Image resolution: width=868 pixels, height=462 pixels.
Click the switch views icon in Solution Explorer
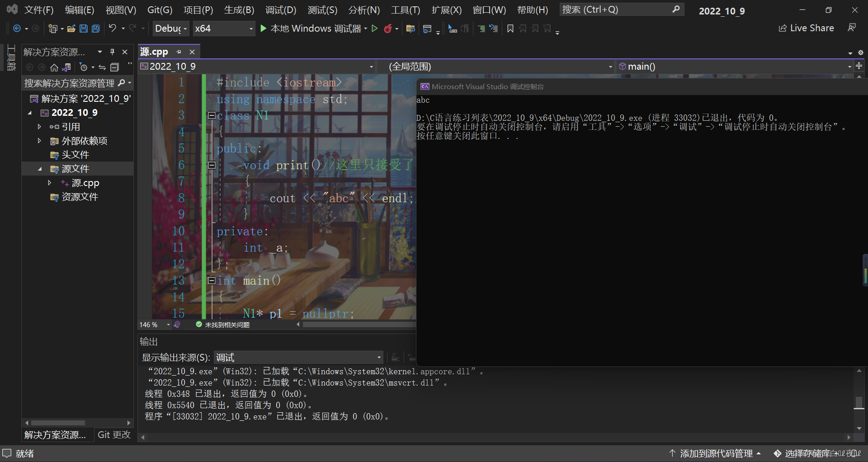tap(66, 67)
